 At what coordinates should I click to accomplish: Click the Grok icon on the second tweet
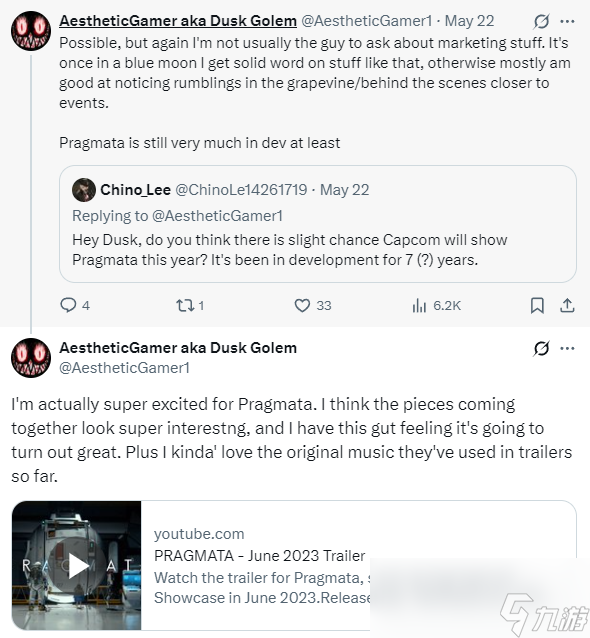[x=542, y=348]
